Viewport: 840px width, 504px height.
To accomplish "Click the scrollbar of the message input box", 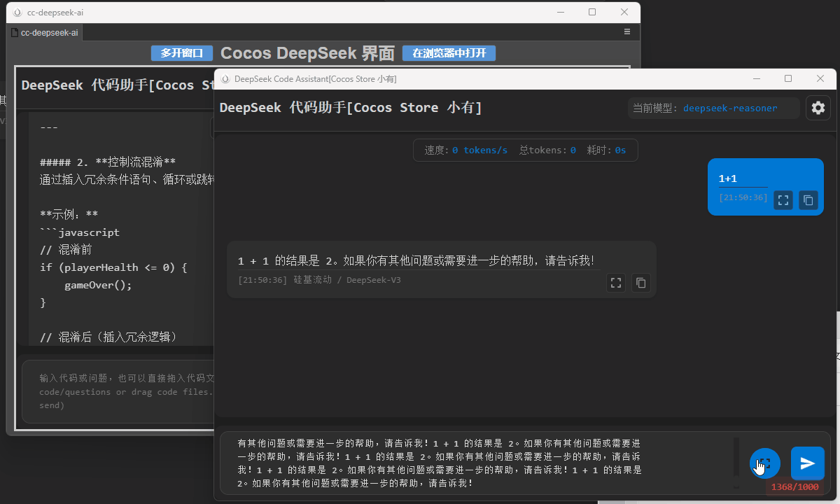I will click(736, 463).
